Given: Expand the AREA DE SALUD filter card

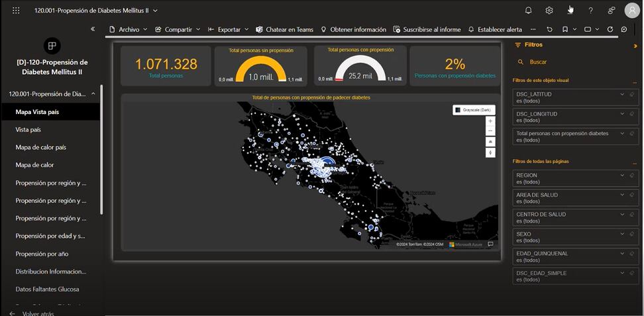Looking at the screenshot, I should click(622, 195).
